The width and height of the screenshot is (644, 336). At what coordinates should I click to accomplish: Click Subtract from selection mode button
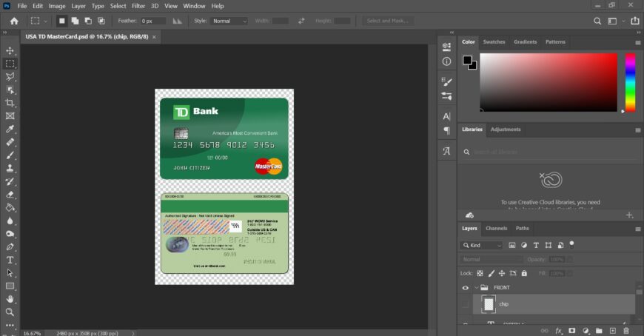point(88,21)
